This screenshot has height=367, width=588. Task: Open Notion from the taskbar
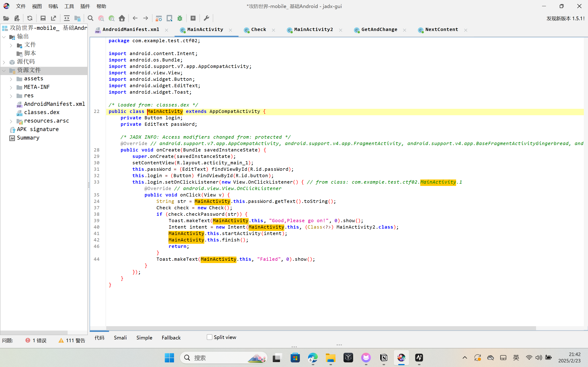(384, 358)
